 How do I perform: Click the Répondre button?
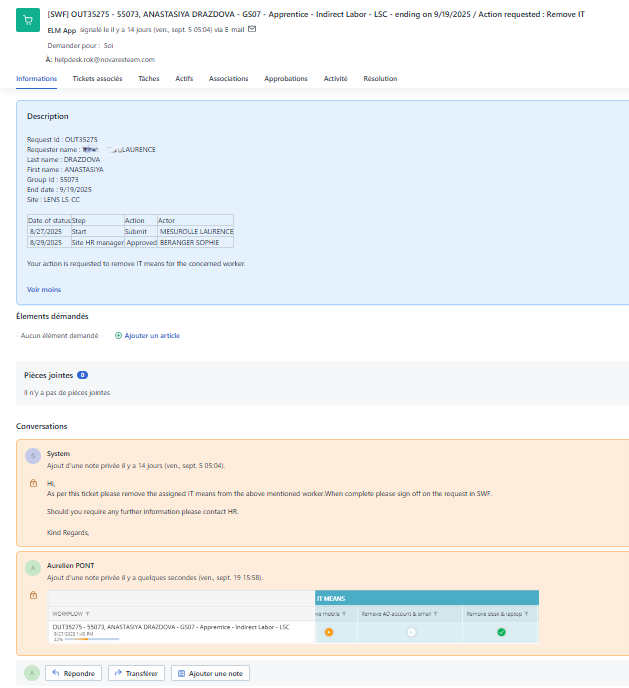pyautogui.click(x=73, y=673)
